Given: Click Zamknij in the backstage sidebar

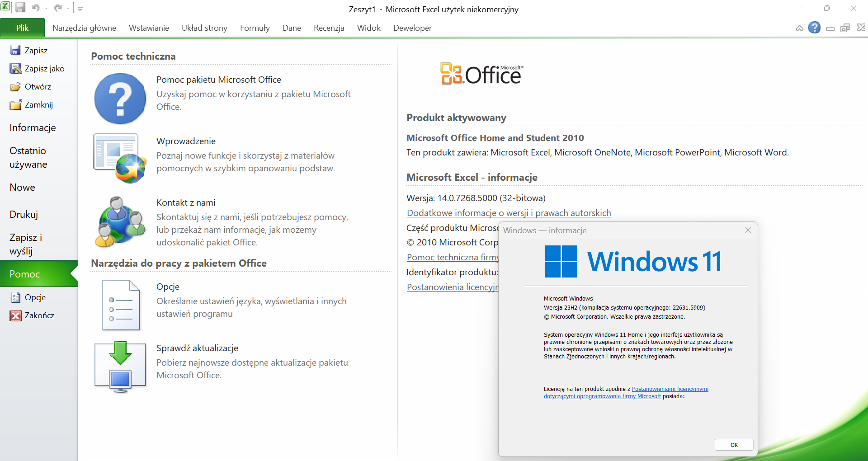Looking at the screenshot, I should coord(31,104).
